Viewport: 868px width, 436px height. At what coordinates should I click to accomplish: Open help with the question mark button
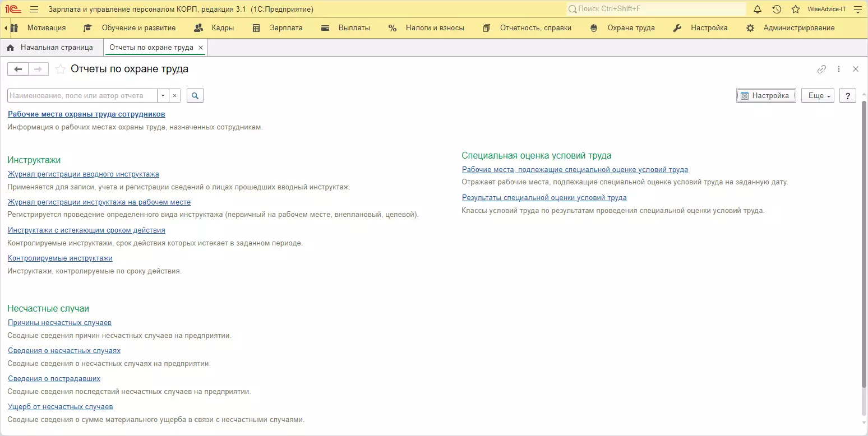tap(848, 96)
